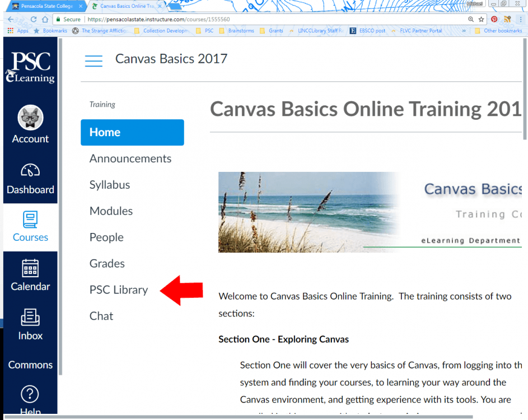This screenshot has width=528, height=420.
Task: Open the Help question mark icon
Action: [x=30, y=394]
